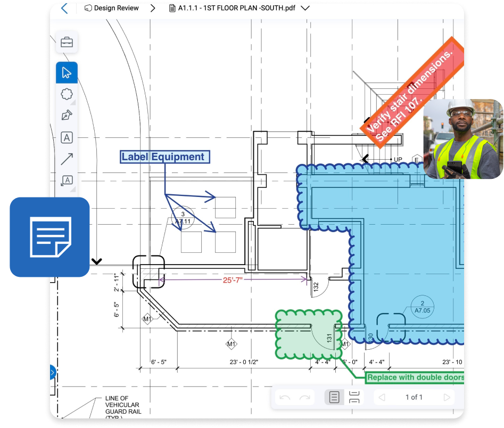504x428 pixels.
Task: Switch to continuous page view mode
Action: 354,397
